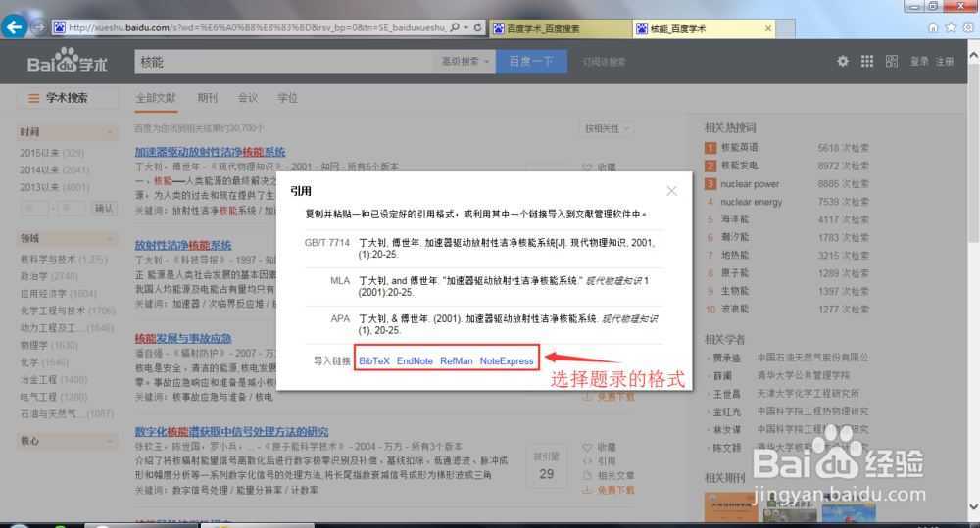Click the 百度一下 search button

[x=531, y=62]
